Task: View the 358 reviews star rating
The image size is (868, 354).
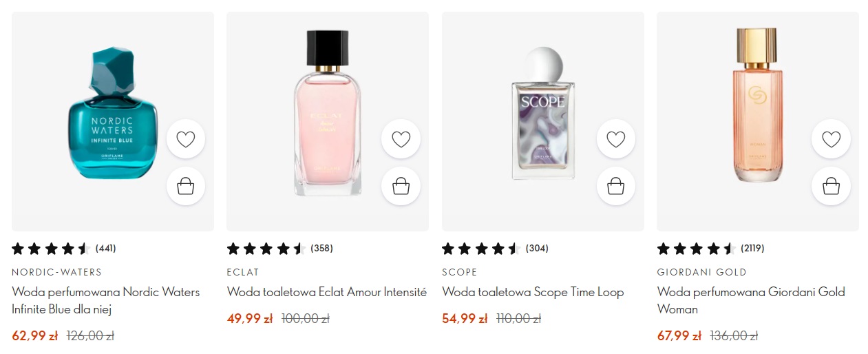Action: coord(266,249)
